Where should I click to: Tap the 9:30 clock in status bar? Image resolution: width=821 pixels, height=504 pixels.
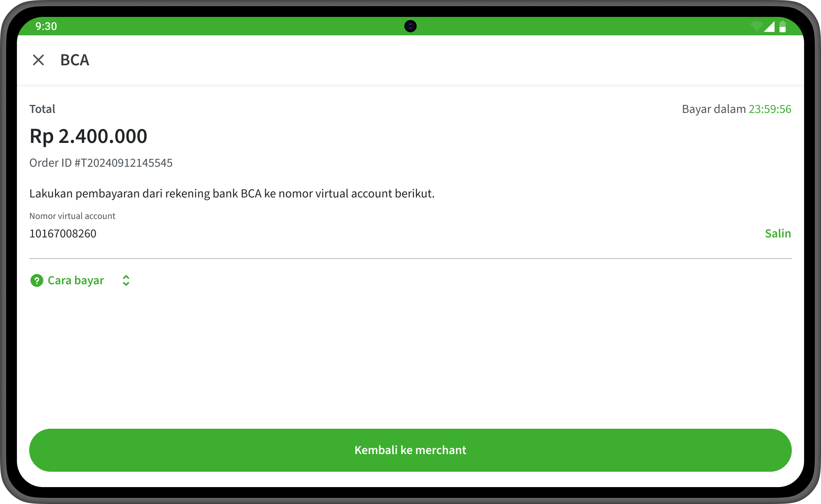click(x=46, y=26)
